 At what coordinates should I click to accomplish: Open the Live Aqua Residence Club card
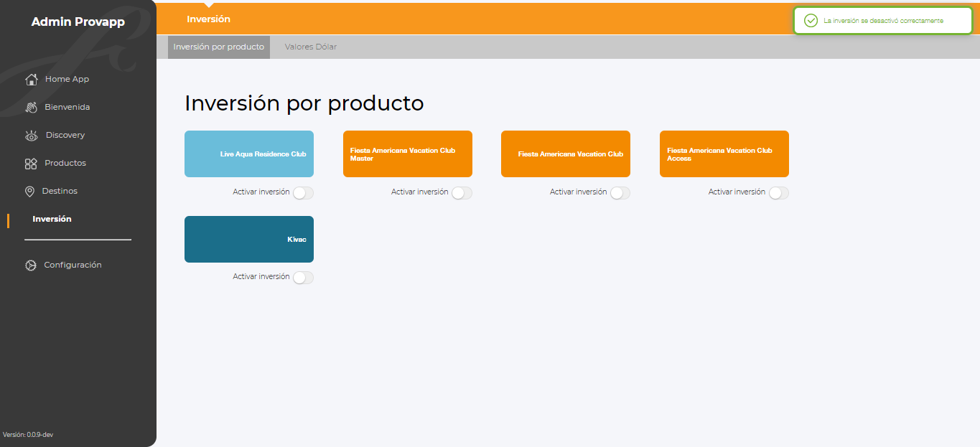point(249,154)
